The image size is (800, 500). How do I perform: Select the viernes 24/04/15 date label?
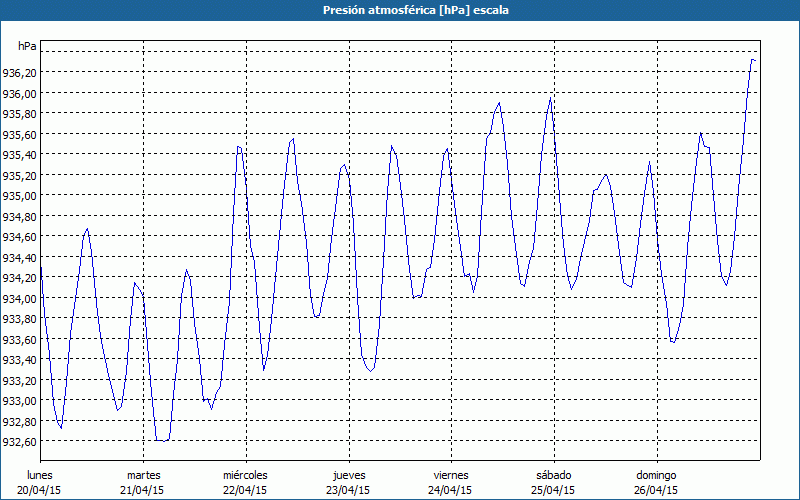coord(450,482)
